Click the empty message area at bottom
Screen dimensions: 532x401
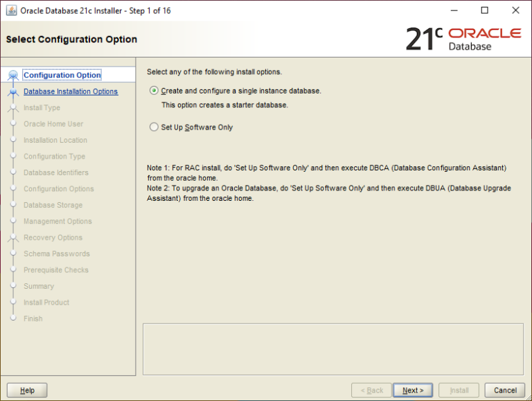pyautogui.click(x=332, y=349)
